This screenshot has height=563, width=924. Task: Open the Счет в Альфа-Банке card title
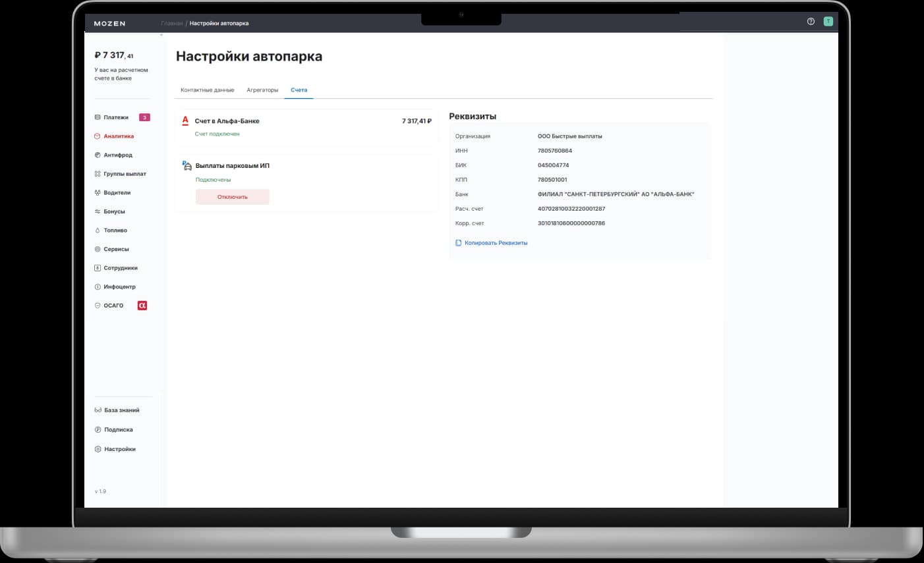coord(227,121)
